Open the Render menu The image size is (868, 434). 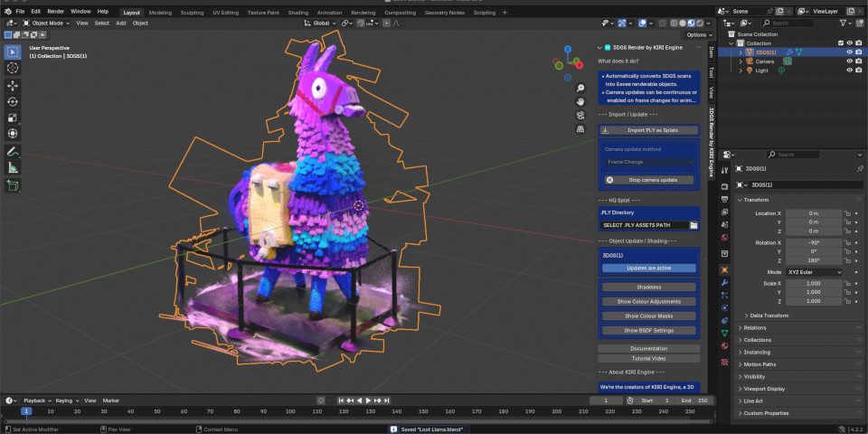pos(55,11)
